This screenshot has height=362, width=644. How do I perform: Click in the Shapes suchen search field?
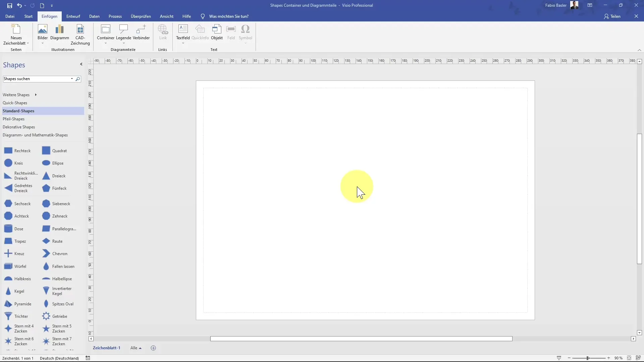click(x=36, y=79)
